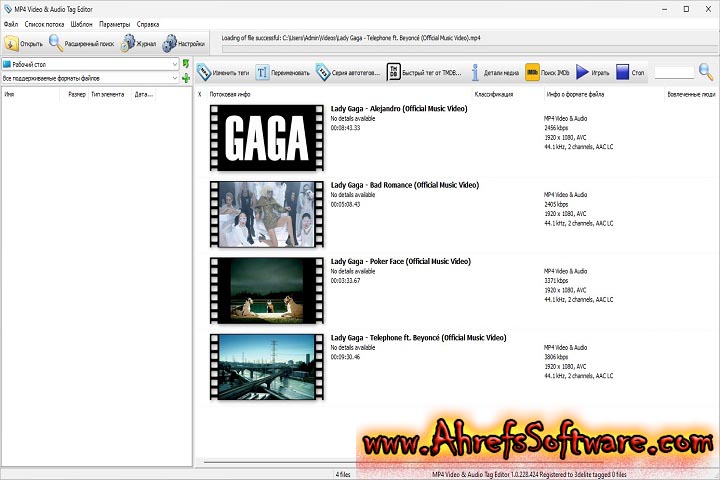The width and height of the screenshot is (720, 480).
Task: Click the Открыть (Open) folder icon
Action: 11,43
